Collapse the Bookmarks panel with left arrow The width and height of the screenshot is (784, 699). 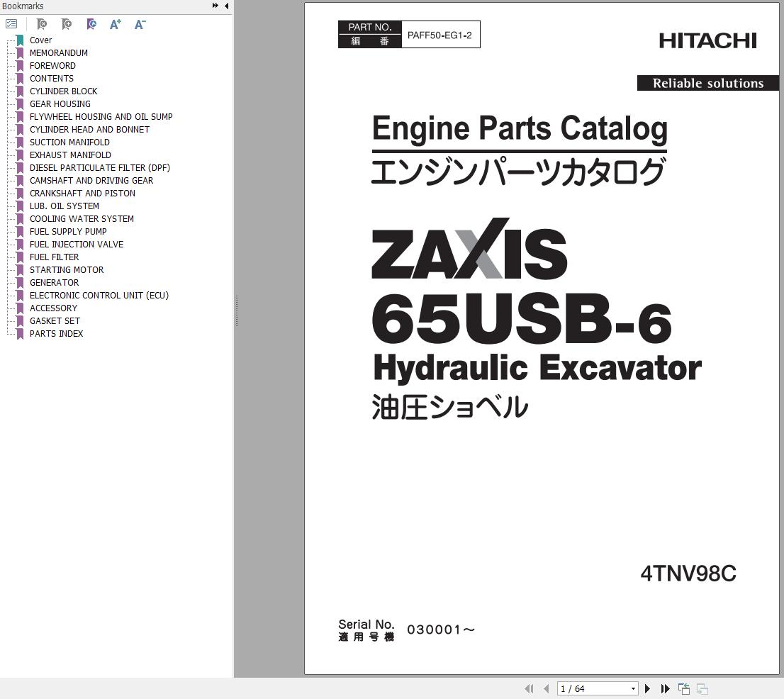pos(227,6)
